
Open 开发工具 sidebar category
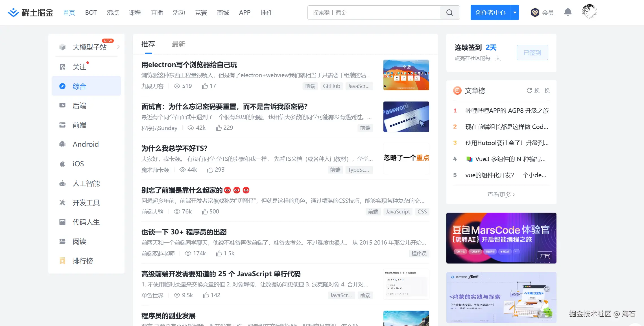pos(86,203)
